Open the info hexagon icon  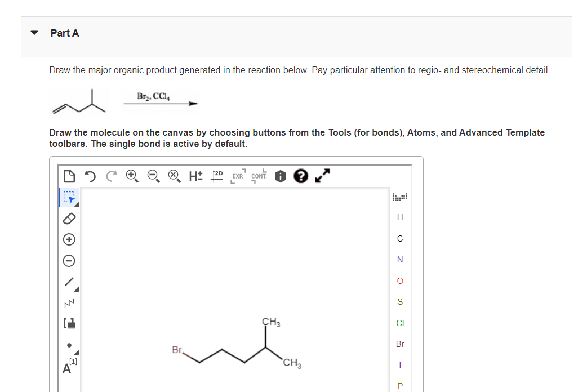(x=281, y=176)
